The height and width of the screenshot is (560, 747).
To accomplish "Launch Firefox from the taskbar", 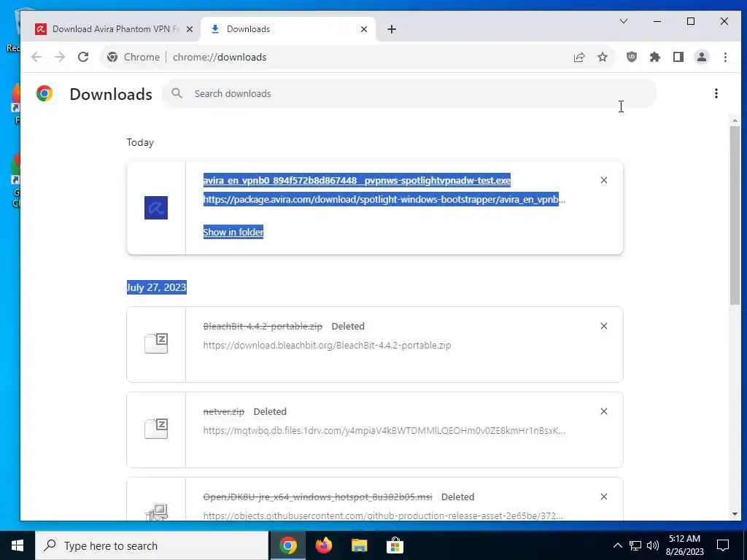I will (x=324, y=545).
